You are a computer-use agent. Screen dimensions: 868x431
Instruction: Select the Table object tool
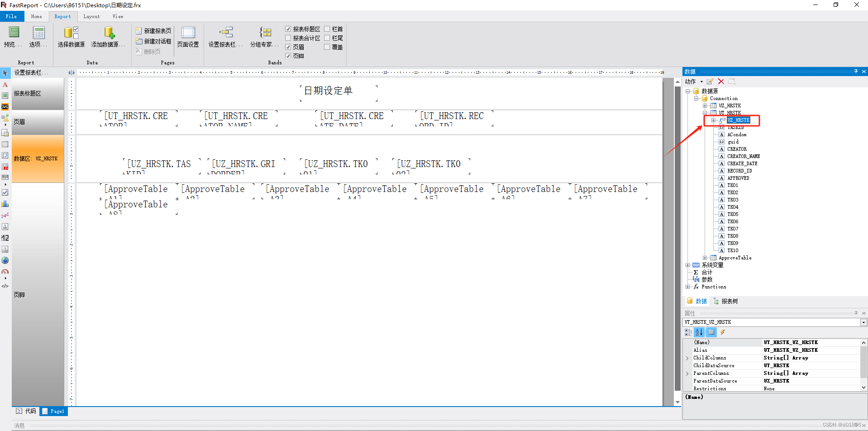(5, 144)
